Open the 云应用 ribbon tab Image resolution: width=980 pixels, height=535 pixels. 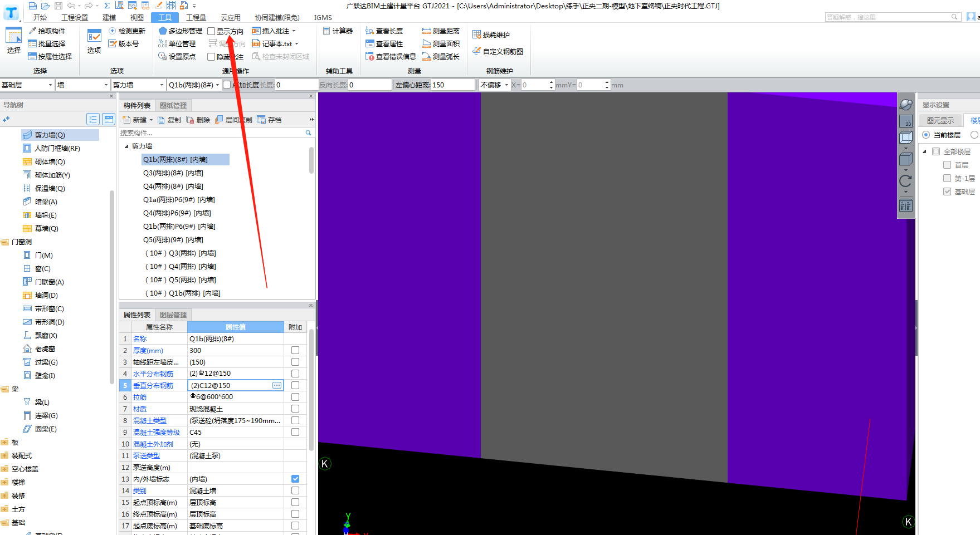pos(231,17)
